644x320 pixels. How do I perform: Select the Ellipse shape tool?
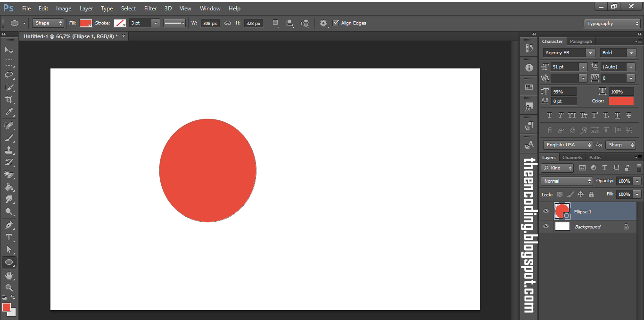pos(9,262)
